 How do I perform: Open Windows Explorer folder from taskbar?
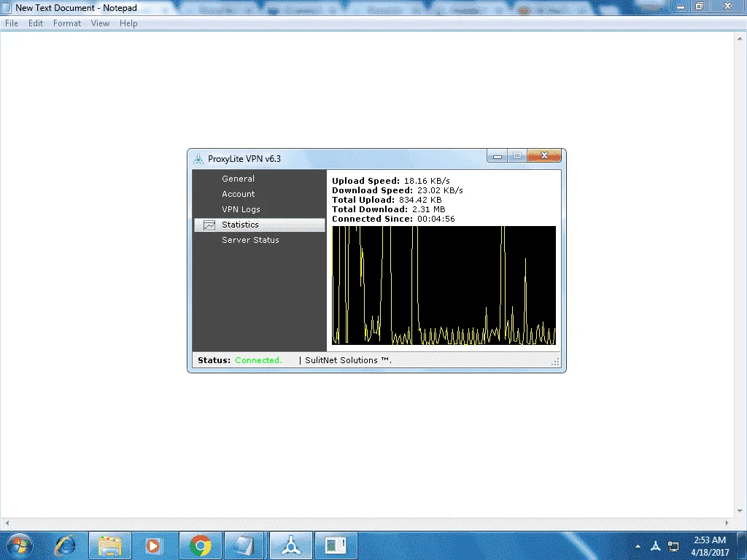click(110, 545)
